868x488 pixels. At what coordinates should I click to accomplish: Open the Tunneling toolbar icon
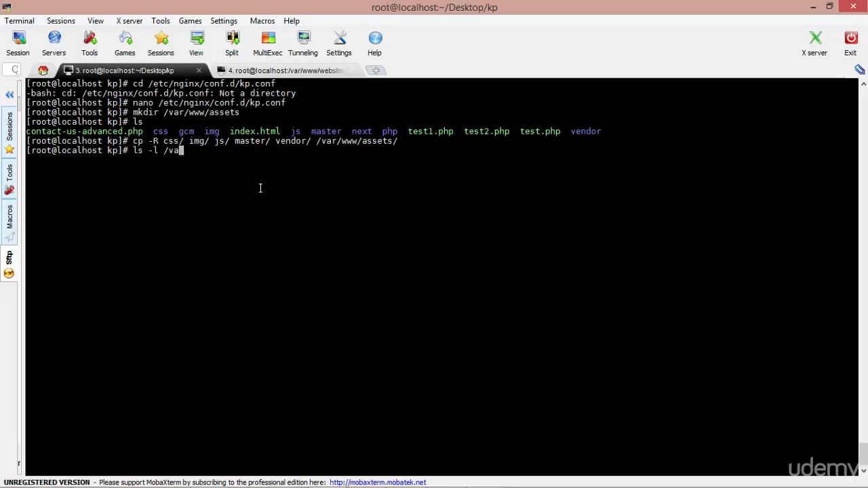[303, 43]
